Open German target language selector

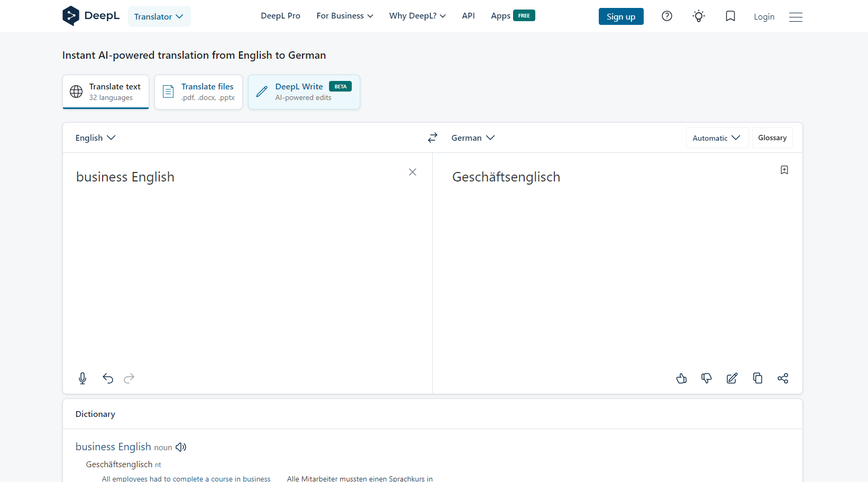click(473, 138)
